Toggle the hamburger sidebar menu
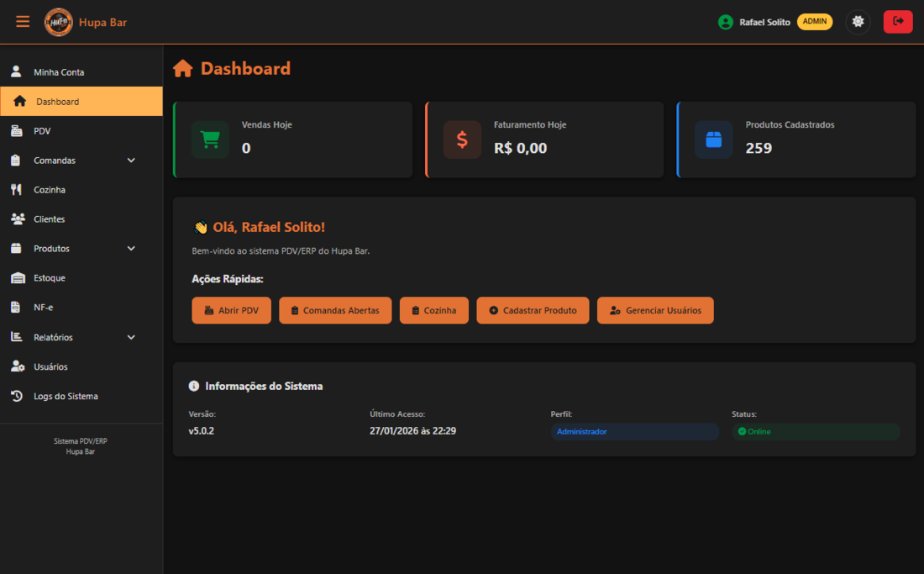The height and width of the screenshot is (574, 924). [23, 22]
